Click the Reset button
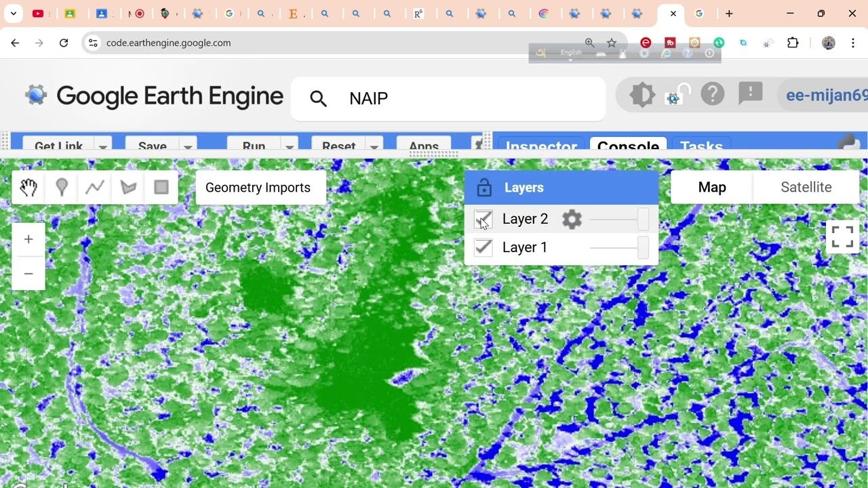Screen dimensions: 868x488 (x=339, y=144)
